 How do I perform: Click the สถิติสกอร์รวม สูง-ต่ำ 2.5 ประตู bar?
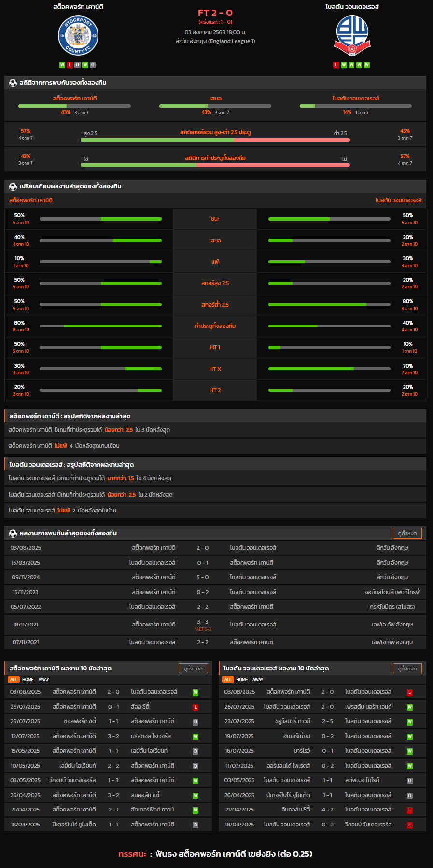215,140
